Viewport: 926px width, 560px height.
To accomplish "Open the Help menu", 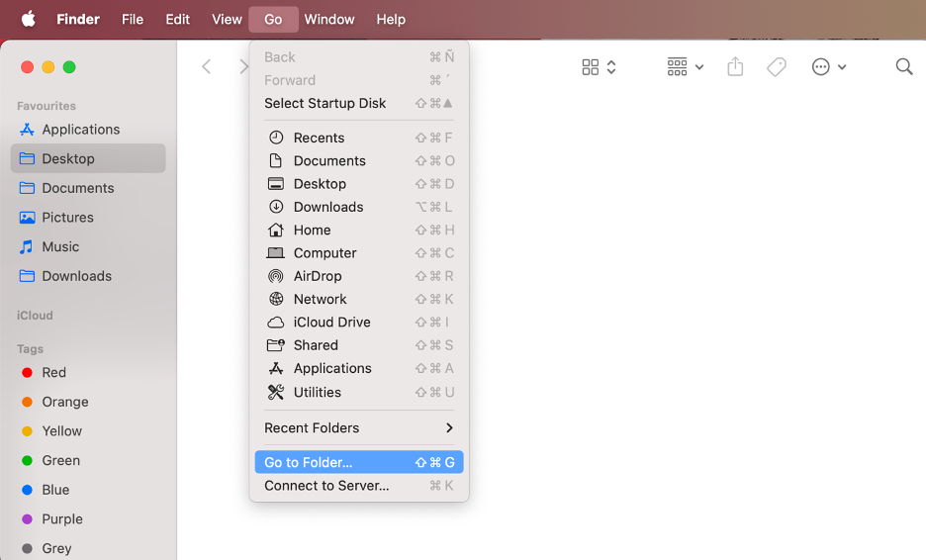I will point(391,19).
